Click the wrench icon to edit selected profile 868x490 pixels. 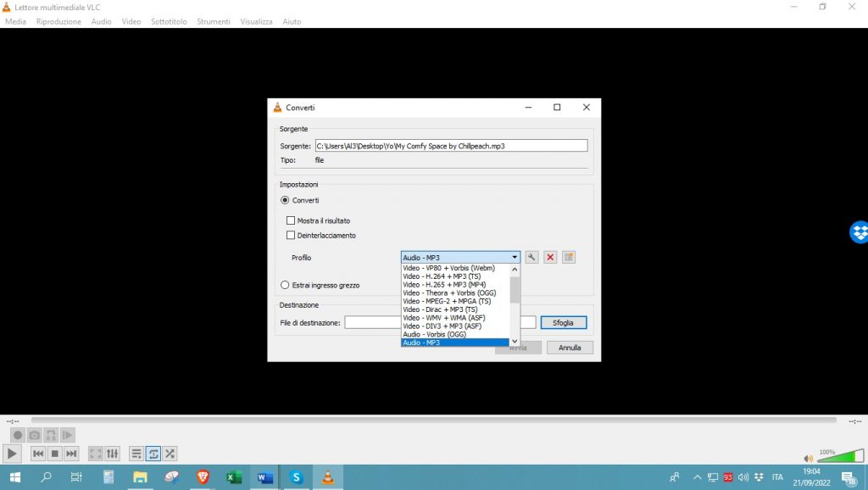tap(532, 257)
